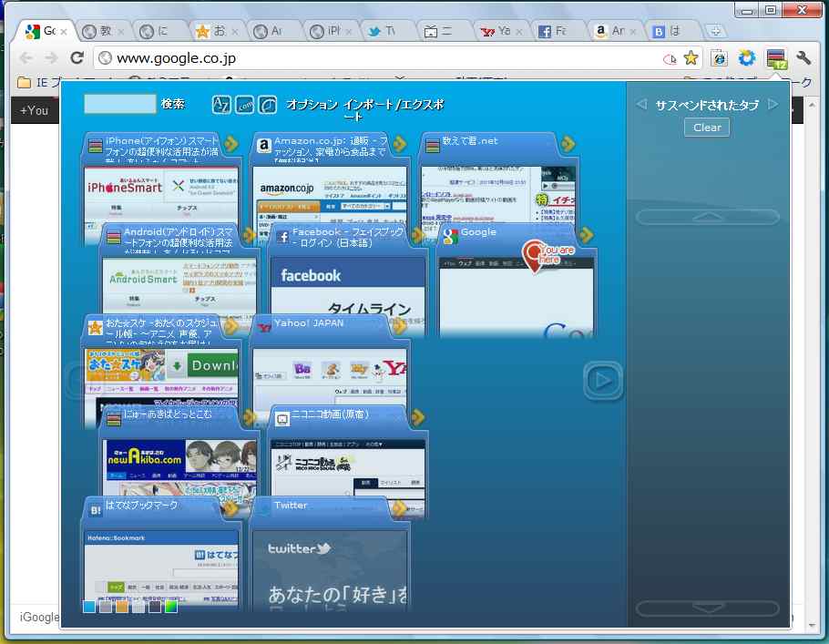829x644 pixels.
Task: Show the previous suspended tabs column
Action: click(x=641, y=104)
